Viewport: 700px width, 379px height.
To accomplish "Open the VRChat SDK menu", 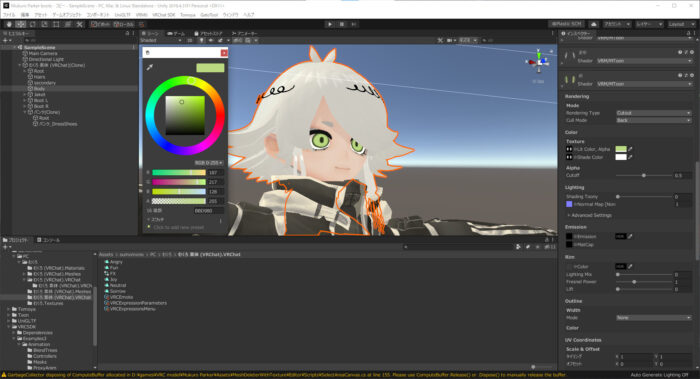I will [x=164, y=15].
